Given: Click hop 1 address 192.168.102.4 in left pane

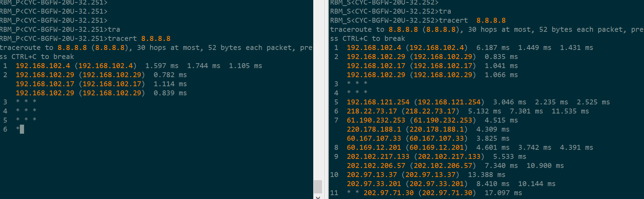Looking at the screenshot, I should coord(43,66).
